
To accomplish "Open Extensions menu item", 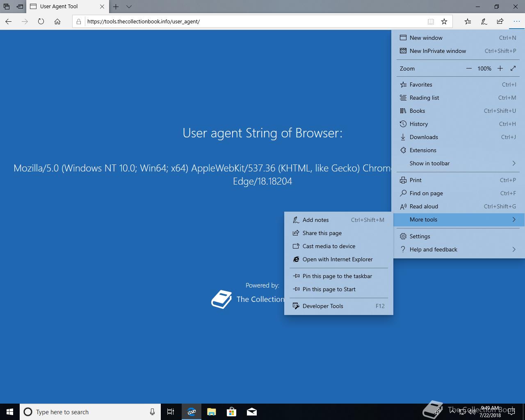I will 459,150.
